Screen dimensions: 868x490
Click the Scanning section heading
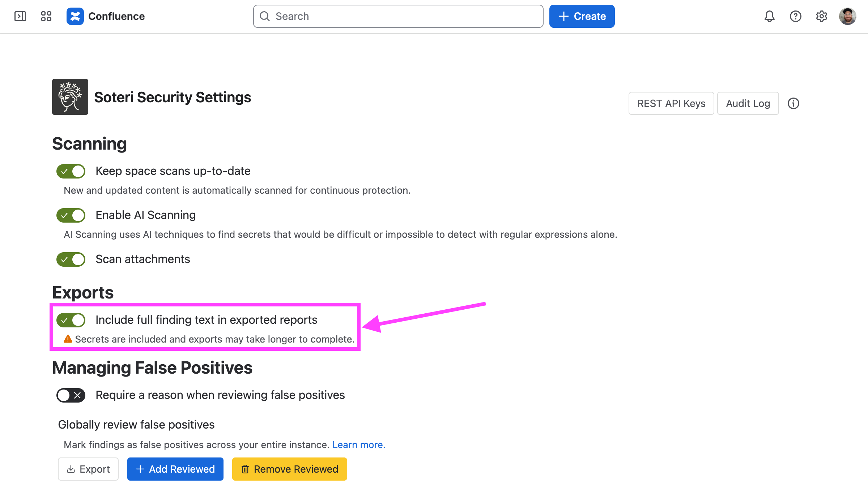point(89,144)
